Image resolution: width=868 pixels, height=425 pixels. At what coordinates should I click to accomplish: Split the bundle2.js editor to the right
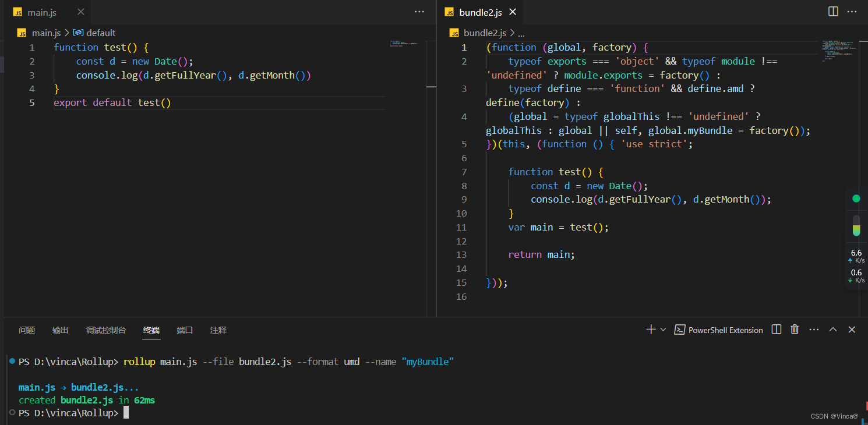(833, 12)
